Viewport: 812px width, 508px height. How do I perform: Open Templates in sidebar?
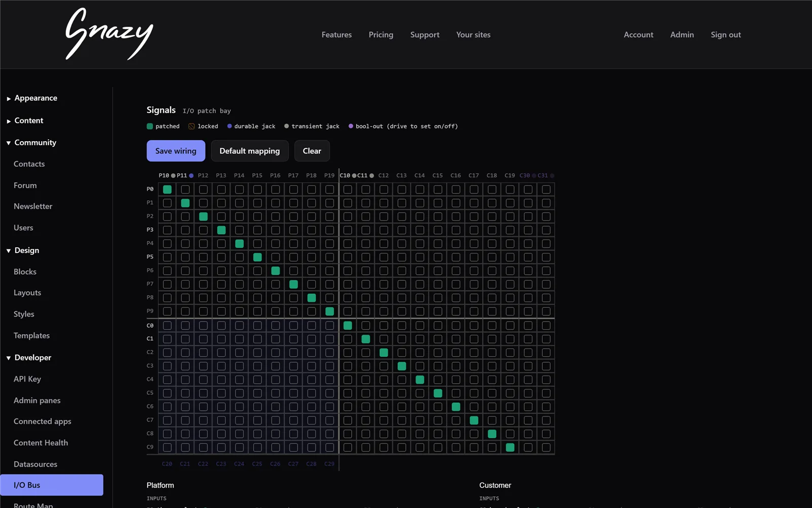[x=31, y=336]
